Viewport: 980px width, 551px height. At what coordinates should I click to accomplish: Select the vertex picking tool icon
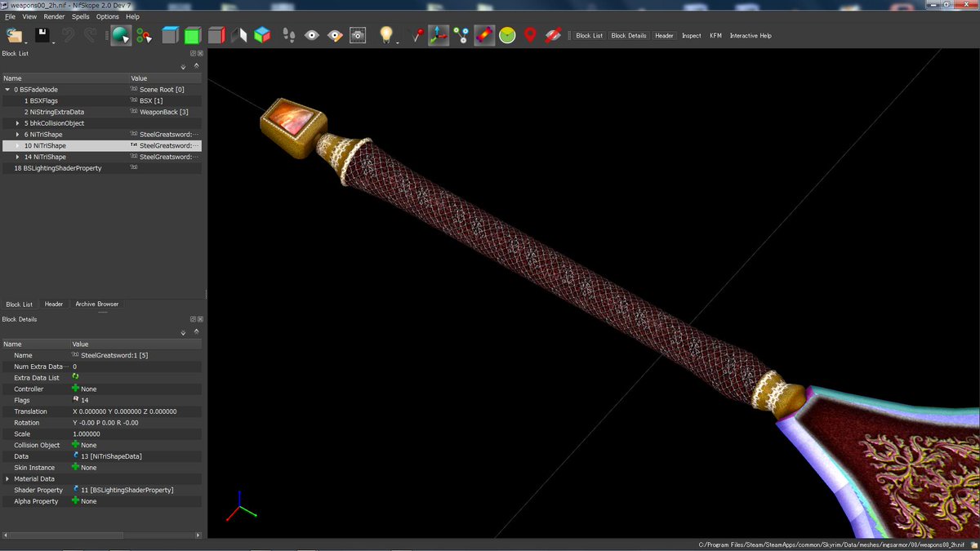click(145, 35)
